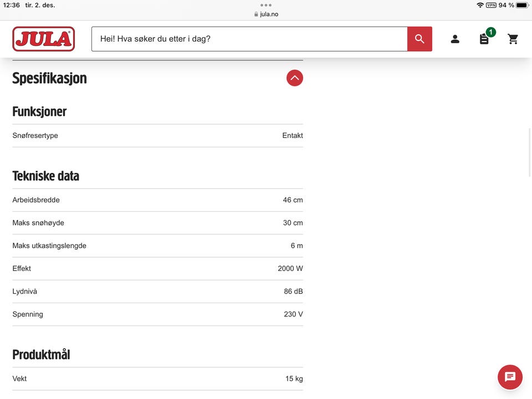Click the Arbeidsbredde label
The width and height of the screenshot is (532, 399).
pos(36,200)
